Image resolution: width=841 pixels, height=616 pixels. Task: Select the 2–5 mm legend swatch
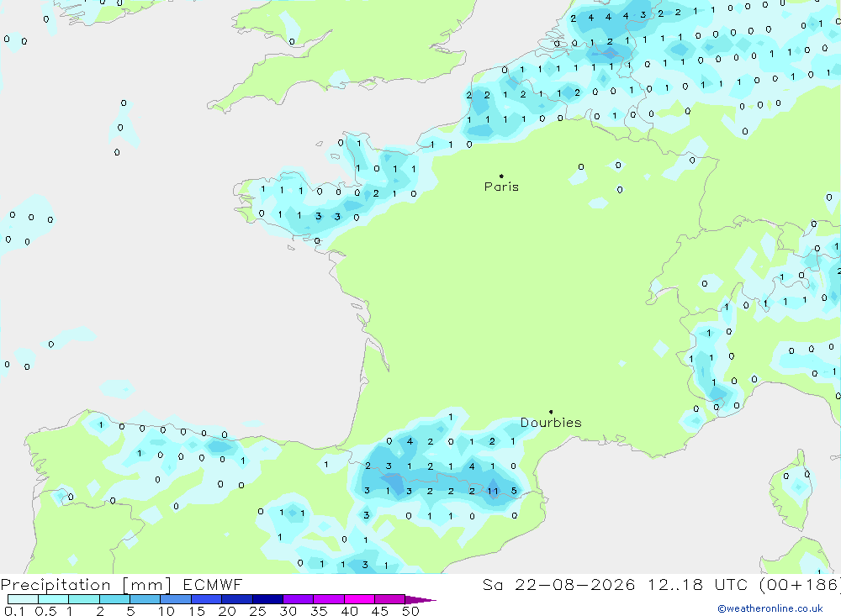pyautogui.click(x=114, y=599)
